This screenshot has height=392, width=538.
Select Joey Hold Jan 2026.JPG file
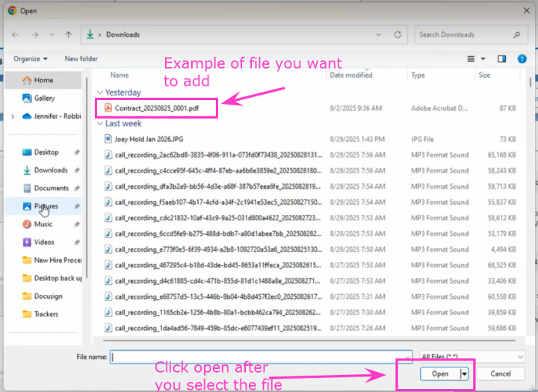[149, 139]
